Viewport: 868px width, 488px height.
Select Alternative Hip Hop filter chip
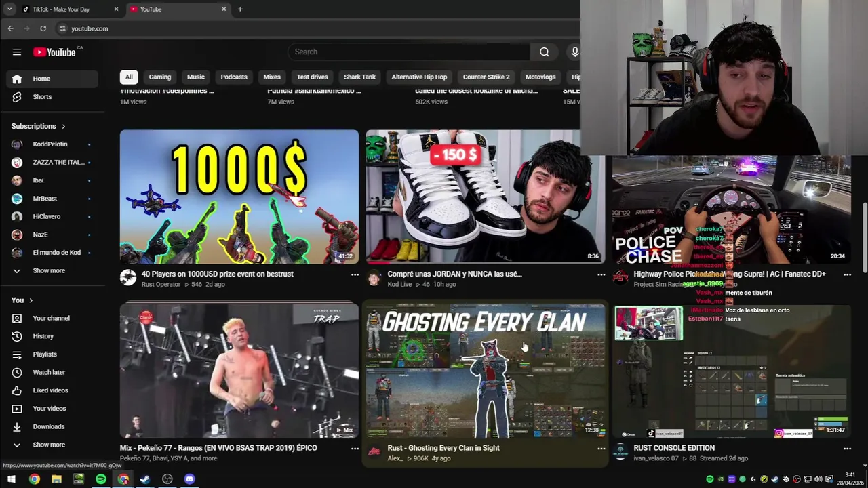(419, 77)
